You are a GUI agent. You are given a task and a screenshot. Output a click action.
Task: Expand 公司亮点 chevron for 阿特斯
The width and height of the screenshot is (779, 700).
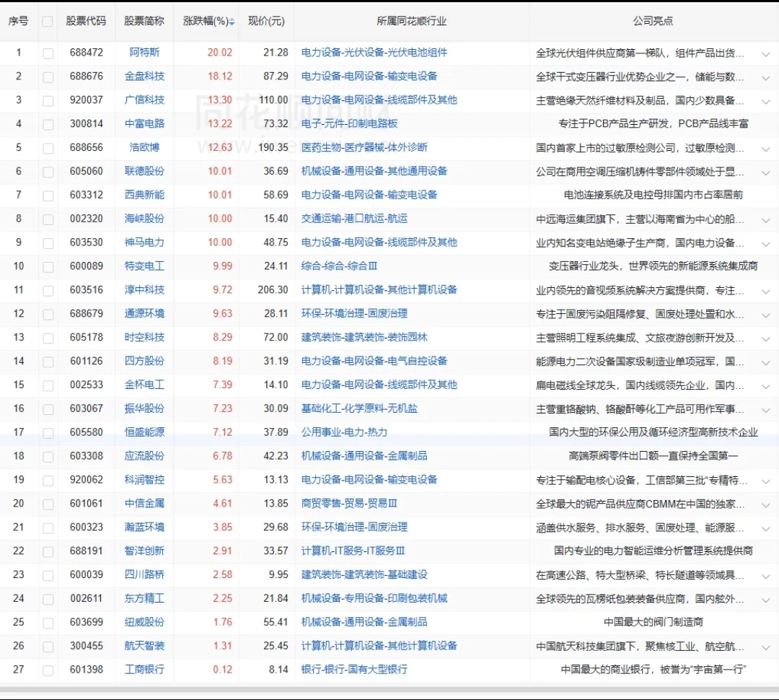pos(765,53)
